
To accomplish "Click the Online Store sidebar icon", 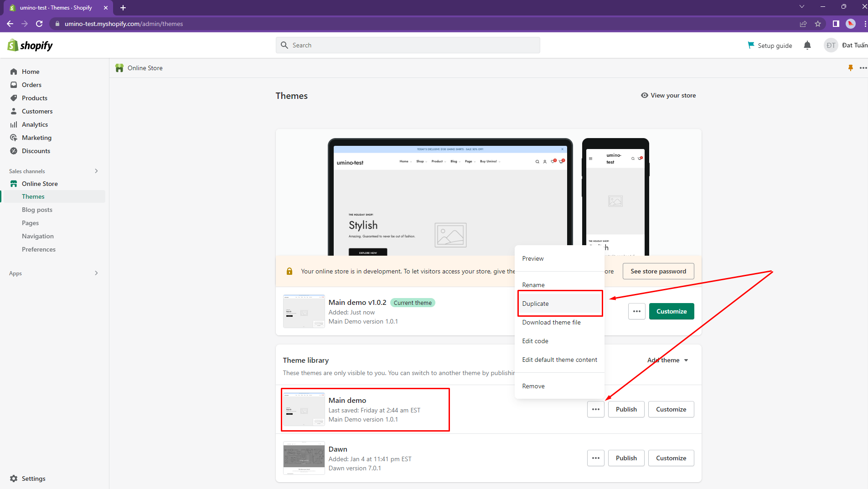I will [14, 184].
